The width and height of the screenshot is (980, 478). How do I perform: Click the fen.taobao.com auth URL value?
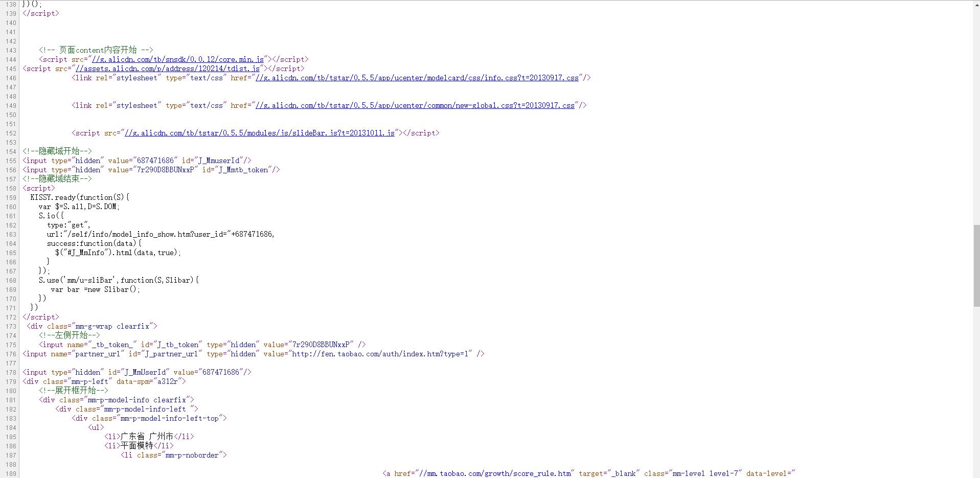(x=380, y=354)
